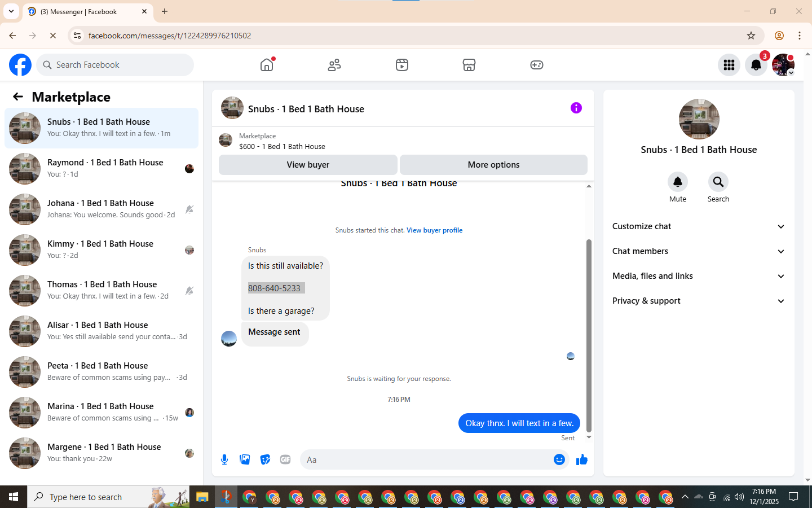Open a new browser tab
Image resolution: width=812 pixels, height=508 pixels.
165,11
